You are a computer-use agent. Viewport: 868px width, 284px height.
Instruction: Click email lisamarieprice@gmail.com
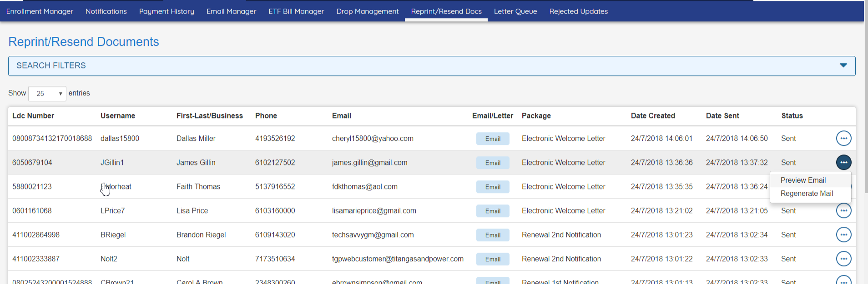coord(374,211)
